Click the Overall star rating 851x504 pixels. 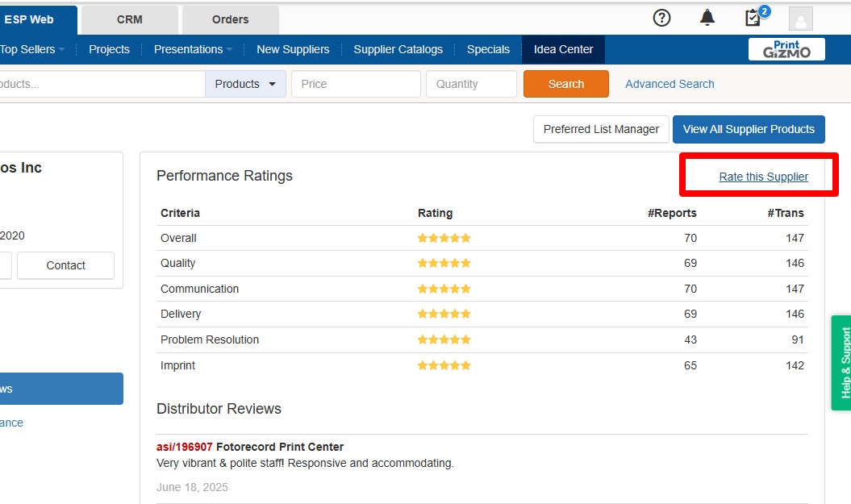pyautogui.click(x=444, y=238)
